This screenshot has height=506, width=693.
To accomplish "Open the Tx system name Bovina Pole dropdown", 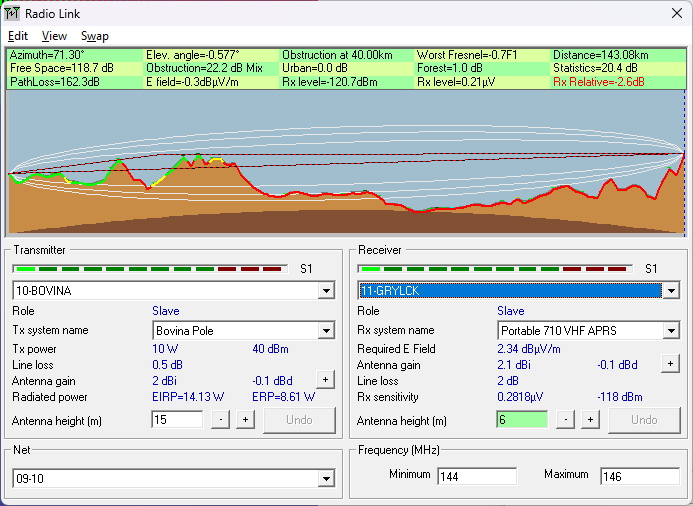I will pos(326,331).
